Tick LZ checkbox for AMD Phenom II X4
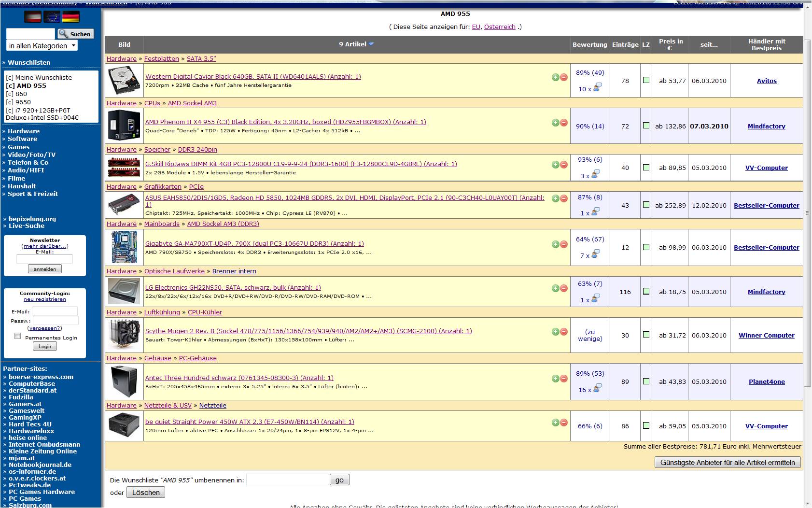Screen dimensions: 812x508 click(646, 126)
